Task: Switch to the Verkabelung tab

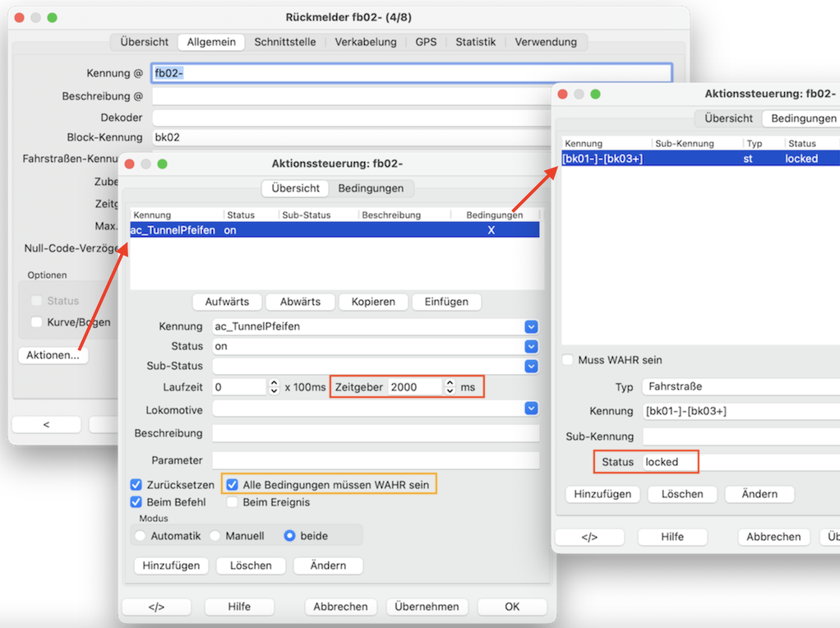Action: (365, 42)
